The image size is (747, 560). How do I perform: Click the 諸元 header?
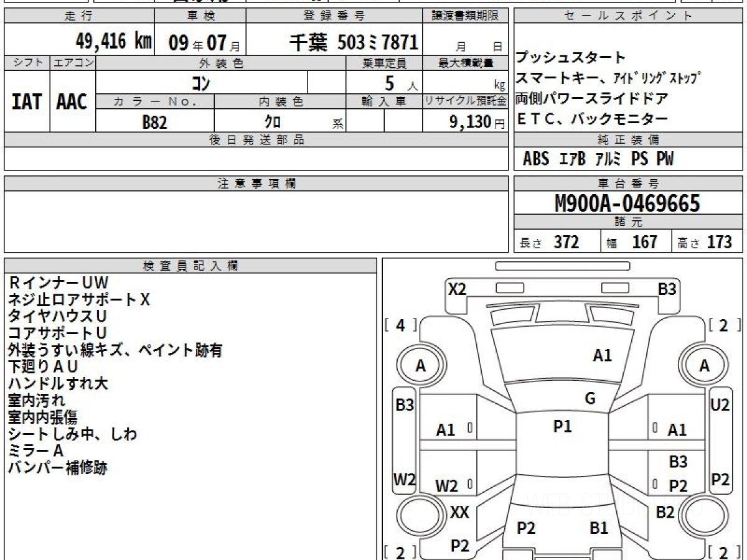click(x=629, y=222)
